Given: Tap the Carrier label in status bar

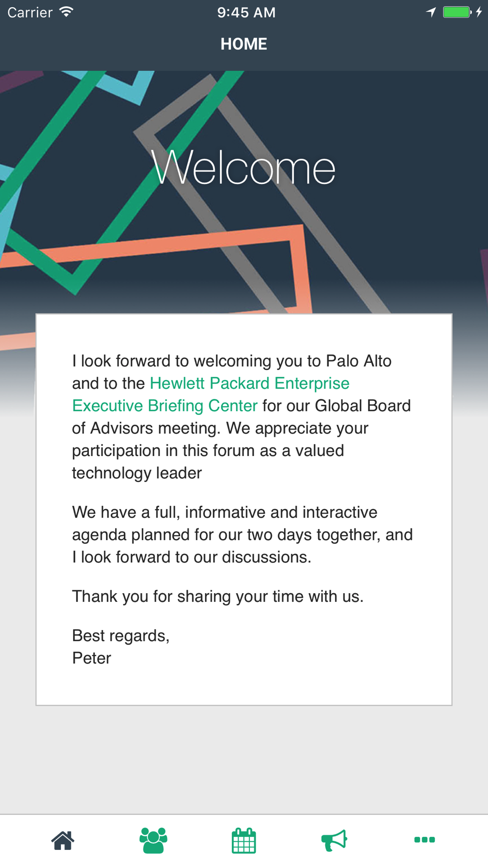Looking at the screenshot, I should [30, 12].
